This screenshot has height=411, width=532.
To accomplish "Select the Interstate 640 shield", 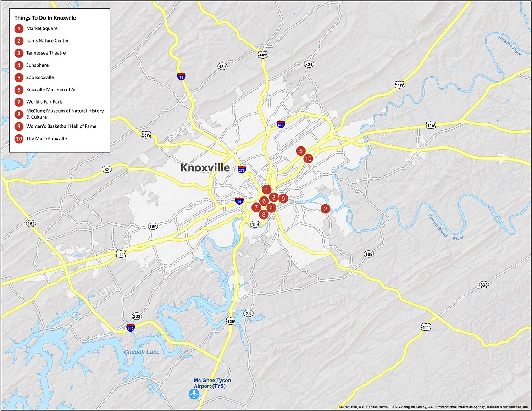I will tap(281, 124).
